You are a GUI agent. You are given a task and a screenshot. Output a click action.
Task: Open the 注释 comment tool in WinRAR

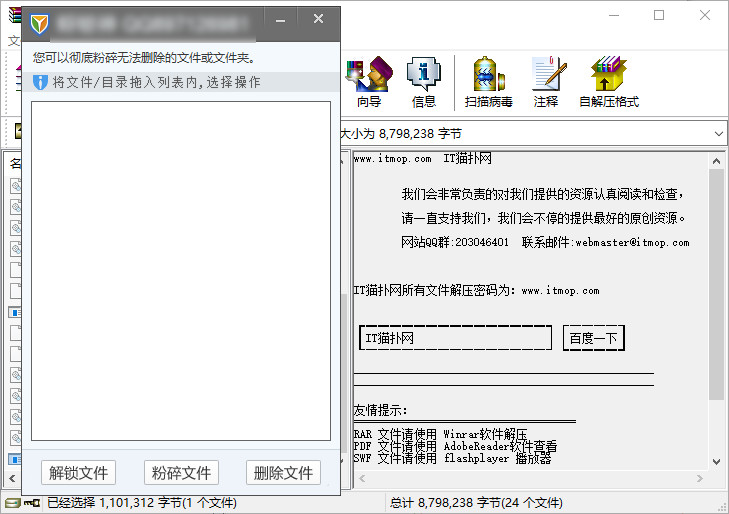point(547,82)
